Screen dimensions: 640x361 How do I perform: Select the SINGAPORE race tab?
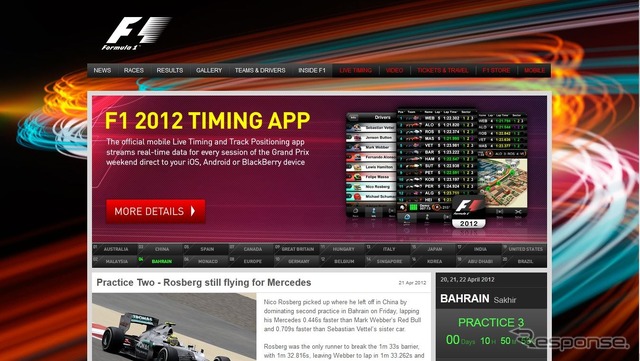coord(389,261)
